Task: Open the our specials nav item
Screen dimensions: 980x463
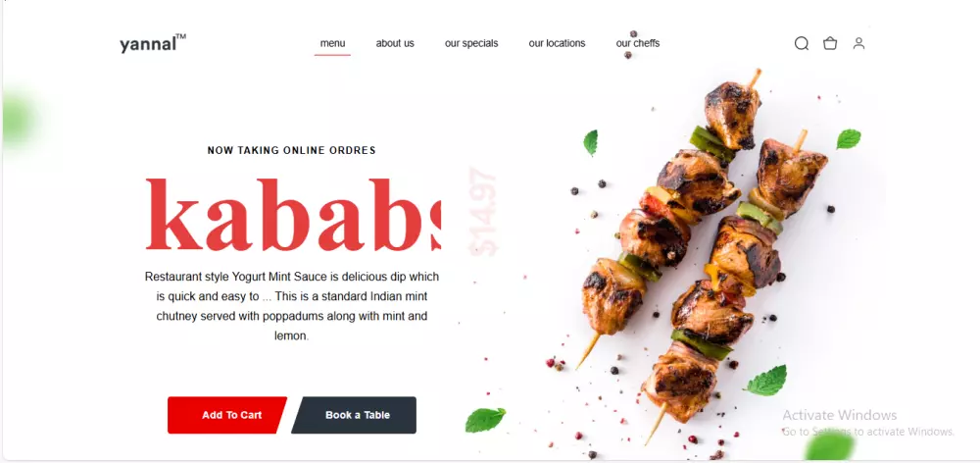Action: click(x=471, y=43)
